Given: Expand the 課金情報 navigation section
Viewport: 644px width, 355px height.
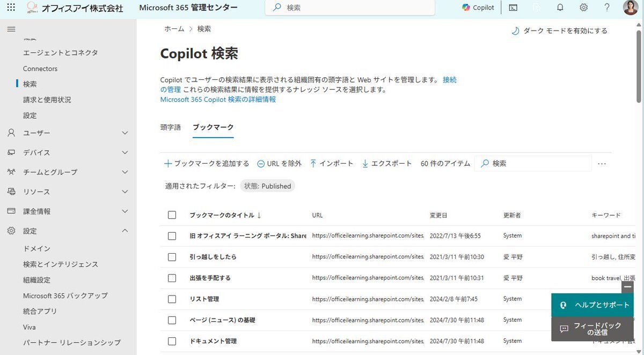Looking at the screenshot, I should pos(68,211).
